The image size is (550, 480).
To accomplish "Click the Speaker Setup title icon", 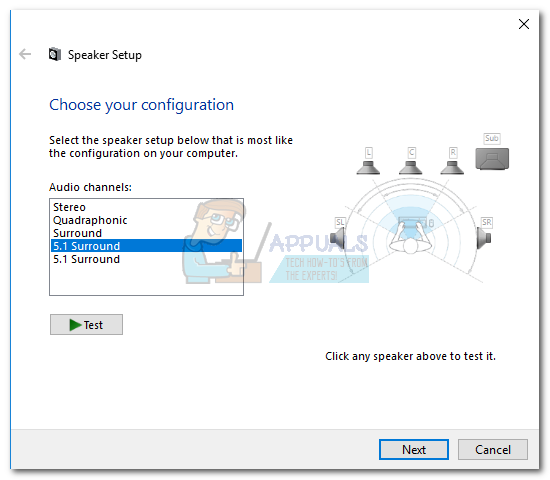I will pos(54,54).
